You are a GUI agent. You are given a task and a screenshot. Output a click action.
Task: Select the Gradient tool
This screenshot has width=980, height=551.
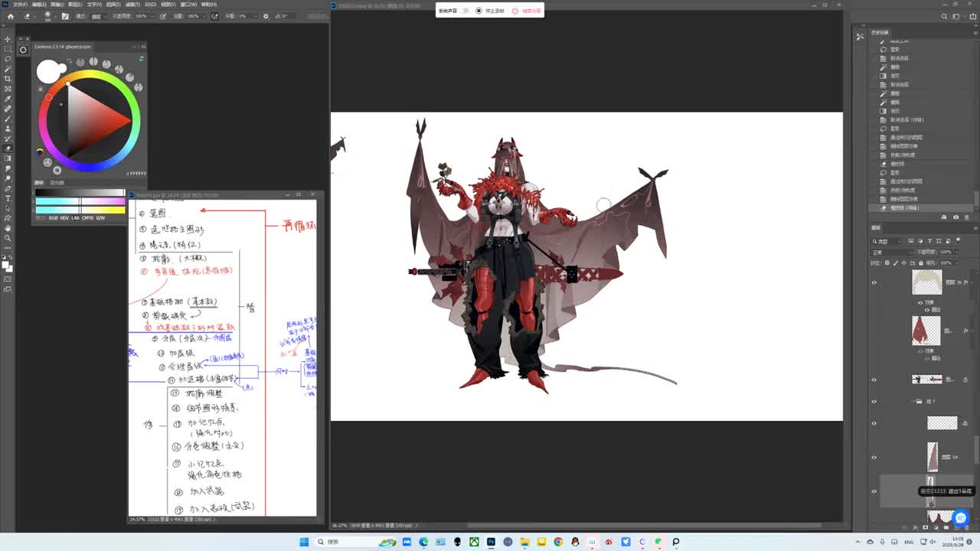coord(8,158)
